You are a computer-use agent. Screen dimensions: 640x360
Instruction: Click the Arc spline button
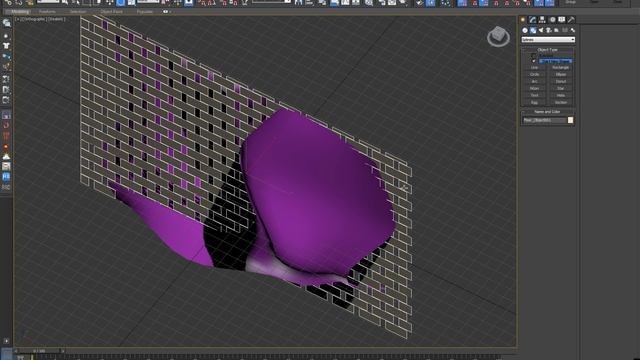tap(534, 81)
